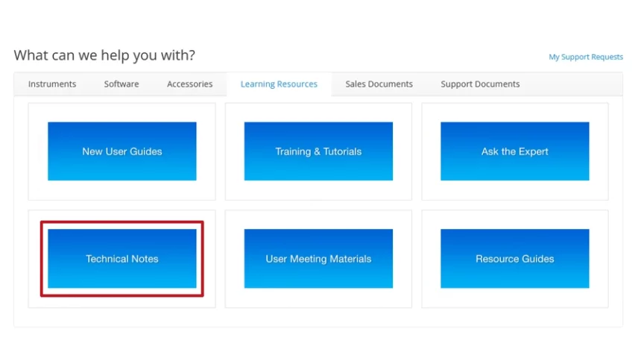The width and height of the screenshot is (644, 358).
Task: Select the Accessories tab
Action: [x=189, y=84]
